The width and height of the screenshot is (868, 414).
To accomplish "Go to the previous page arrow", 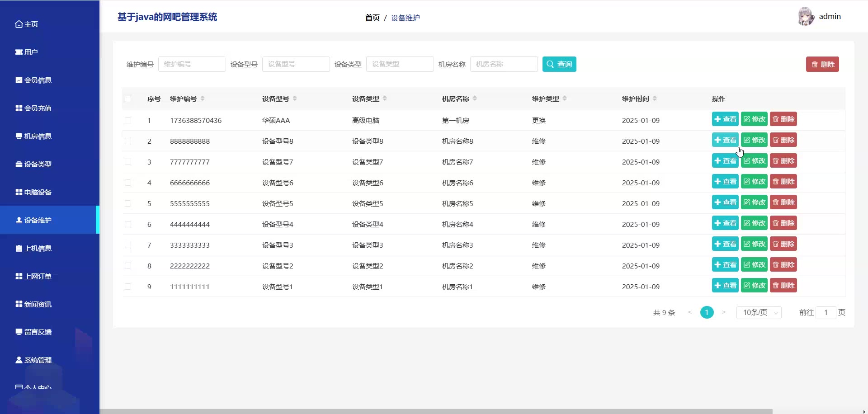I will click(690, 312).
